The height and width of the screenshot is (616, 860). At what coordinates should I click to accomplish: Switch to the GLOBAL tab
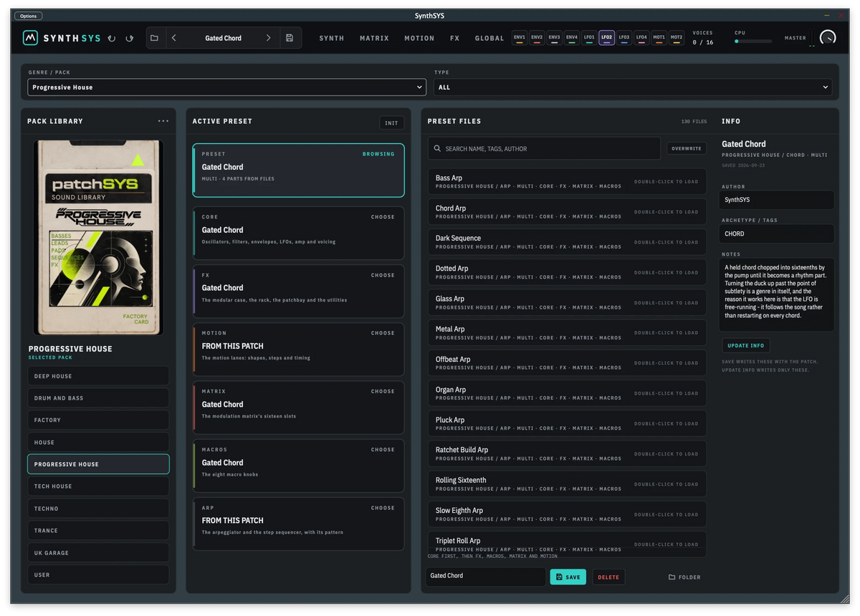pyautogui.click(x=489, y=38)
